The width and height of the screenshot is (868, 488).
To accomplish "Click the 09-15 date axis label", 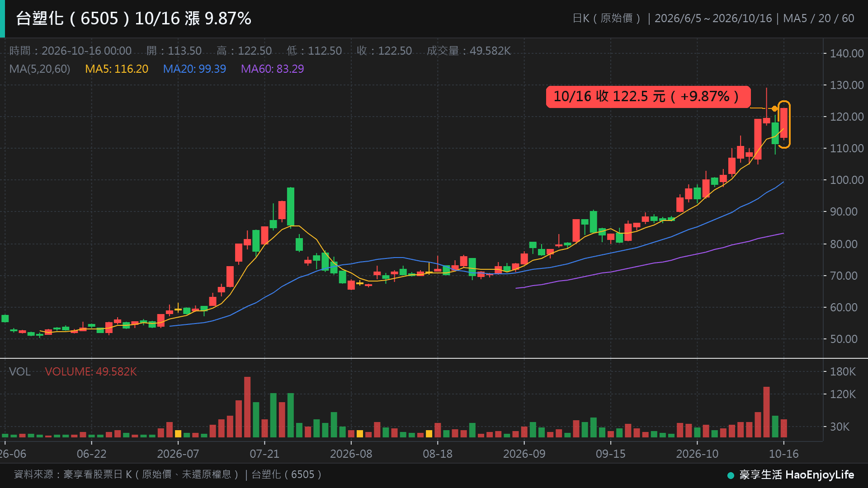I will point(611,454).
